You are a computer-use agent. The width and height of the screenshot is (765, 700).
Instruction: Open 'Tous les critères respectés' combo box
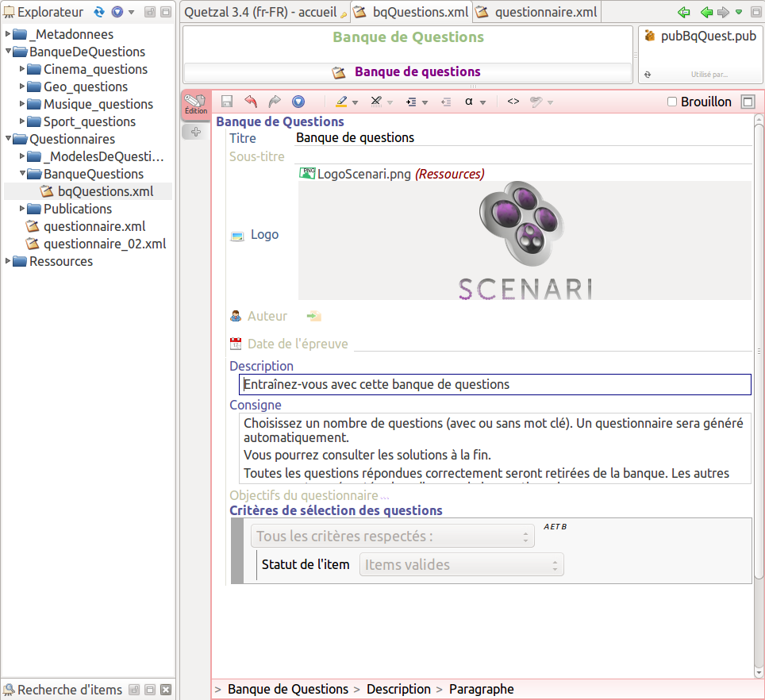pos(393,536)
